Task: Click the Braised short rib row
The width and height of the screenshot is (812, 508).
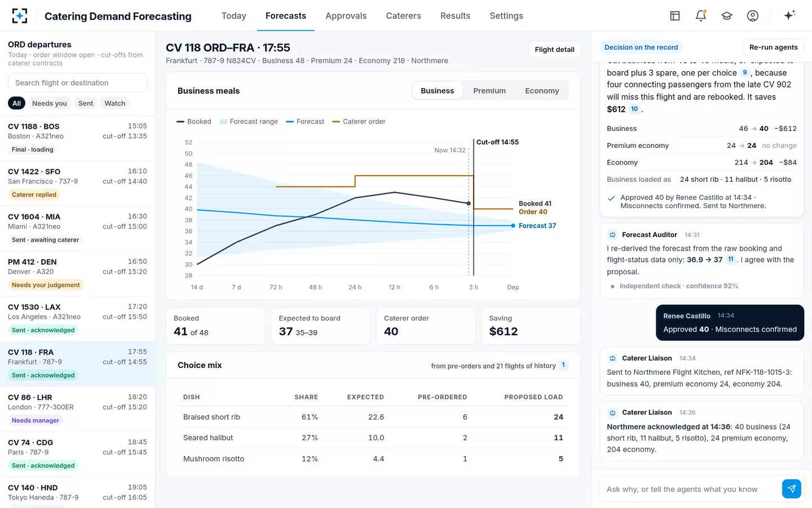Action: coord(373,417)
